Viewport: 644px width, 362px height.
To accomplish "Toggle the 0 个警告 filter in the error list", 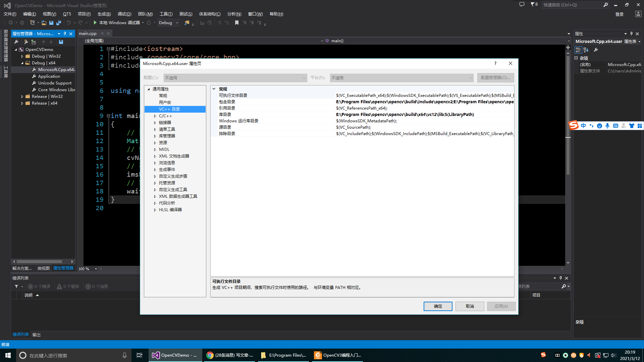I will [x=68, y=286].
